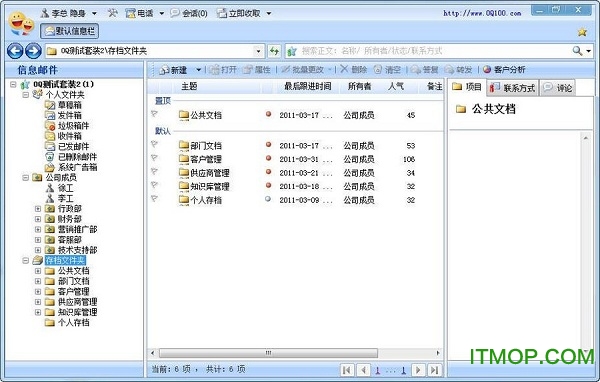Toggle flag on 部门文档 list row

[154, 144]
